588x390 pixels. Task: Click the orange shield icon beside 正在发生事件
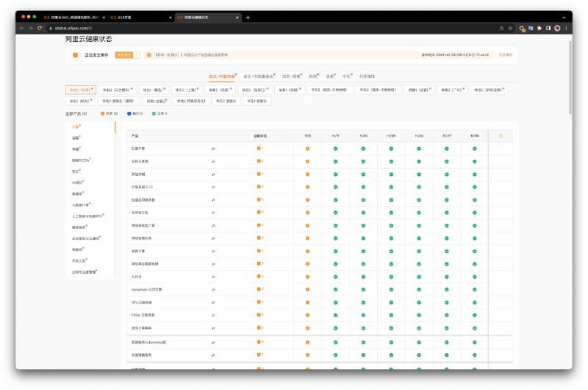(76, 55)
